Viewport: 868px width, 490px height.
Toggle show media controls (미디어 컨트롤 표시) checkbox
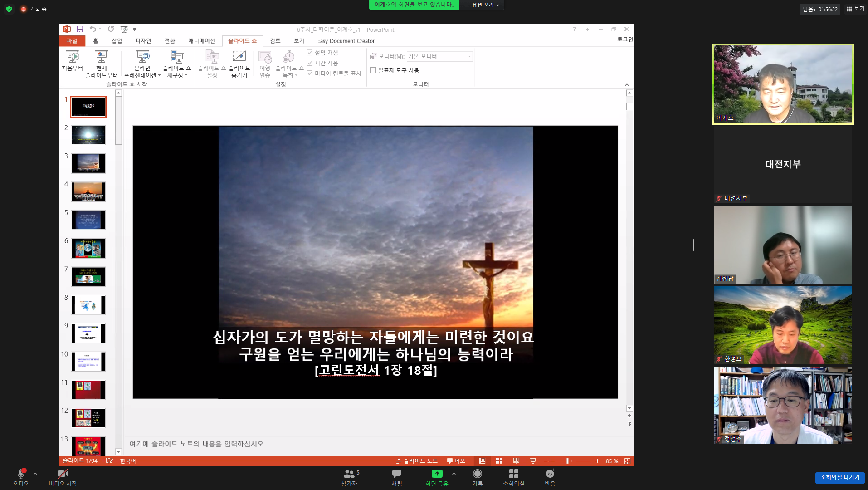coord(310,73)
